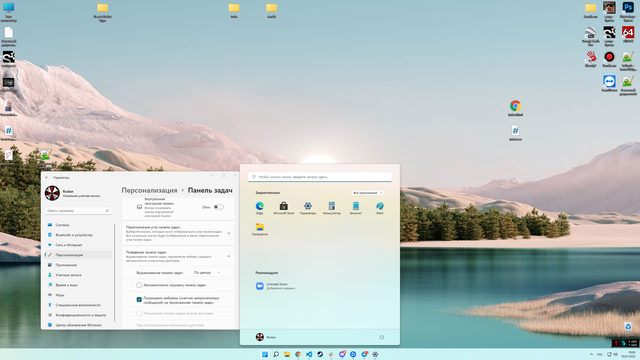The width and height of the screenshot is (640, 360).
Task: Open Центр обновления Windows in sidebar
Action: click(78, 325)
